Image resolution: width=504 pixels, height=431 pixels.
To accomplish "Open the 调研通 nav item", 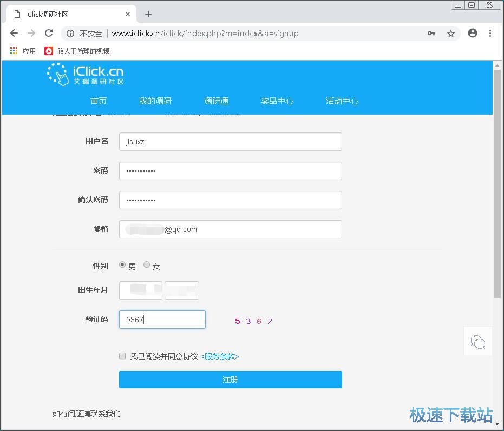I will (x=217, y=101).
